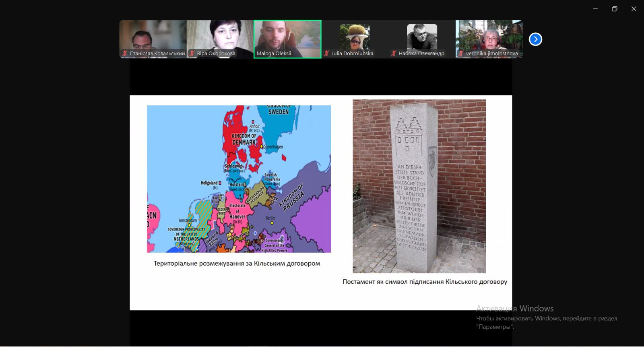Show next participants with the blue arrow
Screen dimensions: 644x347
(535, 39)
